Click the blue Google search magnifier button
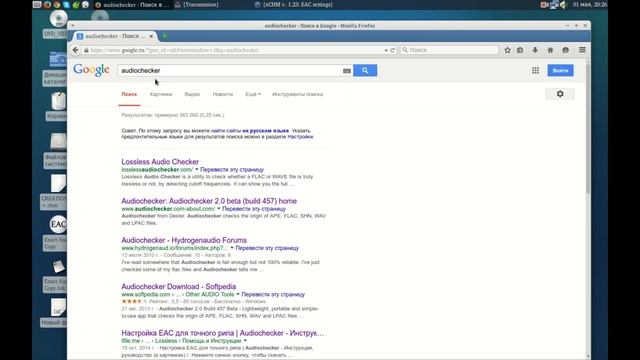 [x=365, y=70]
